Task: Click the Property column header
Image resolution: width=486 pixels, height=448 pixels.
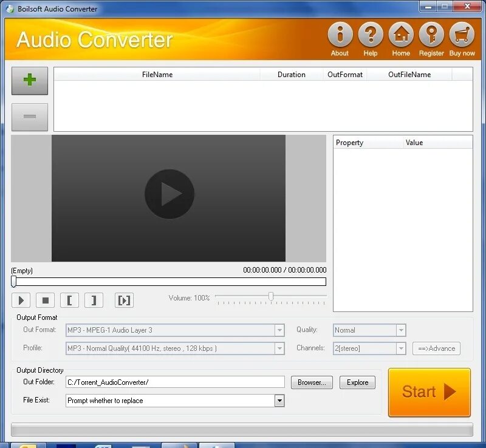Action: (368, 143)
